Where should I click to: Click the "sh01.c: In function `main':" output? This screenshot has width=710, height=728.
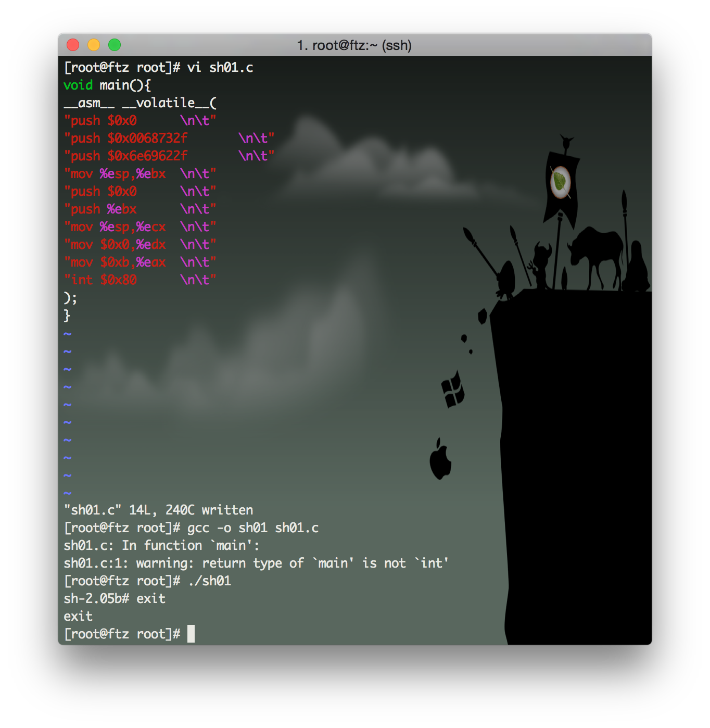coord(161,546)
